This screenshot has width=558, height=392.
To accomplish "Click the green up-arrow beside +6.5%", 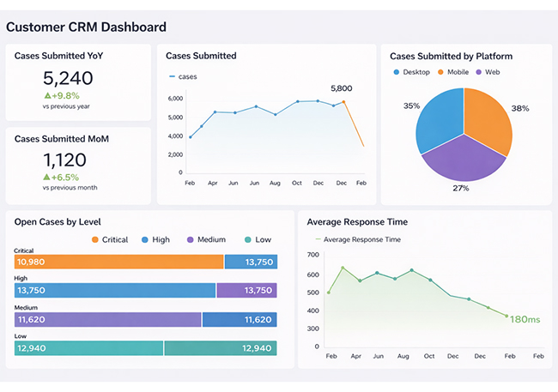I will [46, 177].
